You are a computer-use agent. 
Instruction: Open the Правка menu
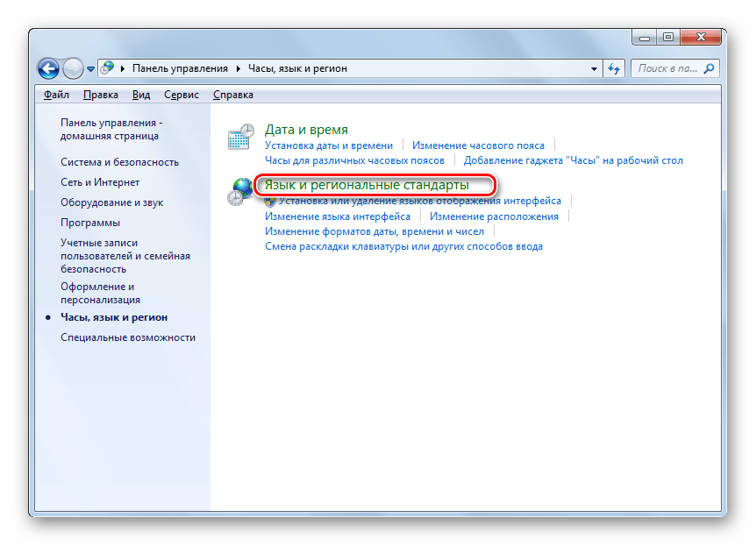pyautogui.click(x=101, y=95)
